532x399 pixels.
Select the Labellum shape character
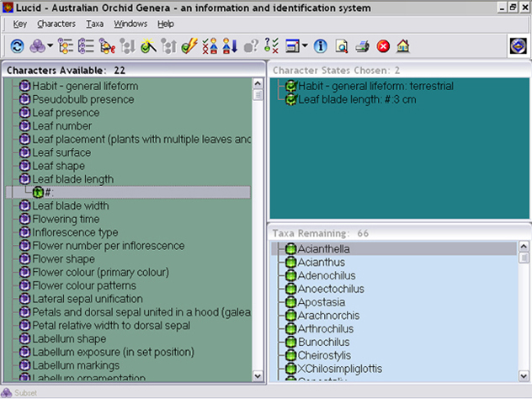pos(69,339)
